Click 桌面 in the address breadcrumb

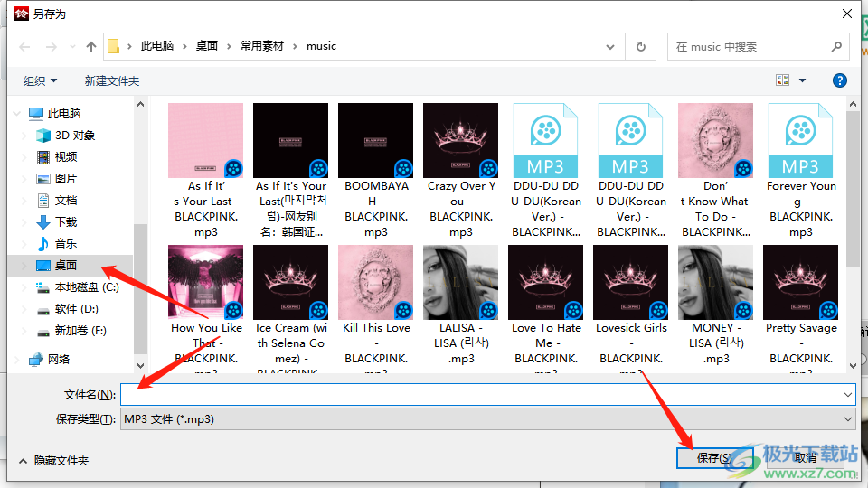207,46
